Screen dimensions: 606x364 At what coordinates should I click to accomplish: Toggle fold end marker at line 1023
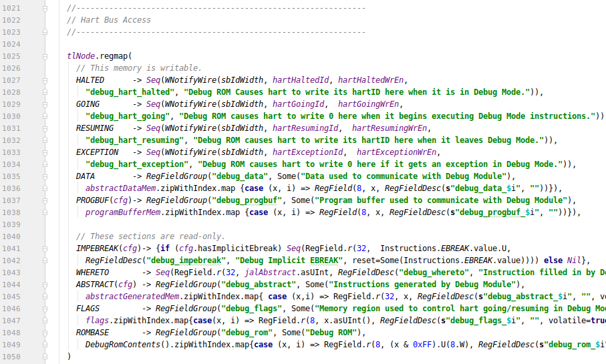(45, 32)
